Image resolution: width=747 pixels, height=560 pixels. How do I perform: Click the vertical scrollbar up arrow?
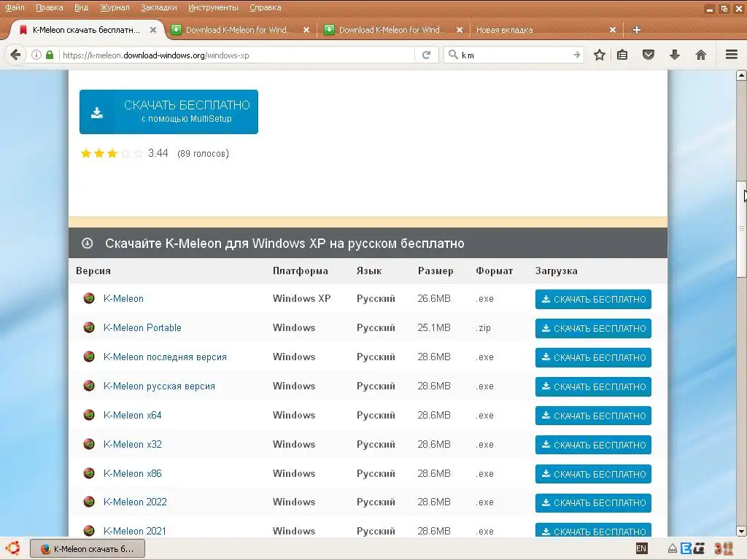pyautogui.click(x=741, y=75)
